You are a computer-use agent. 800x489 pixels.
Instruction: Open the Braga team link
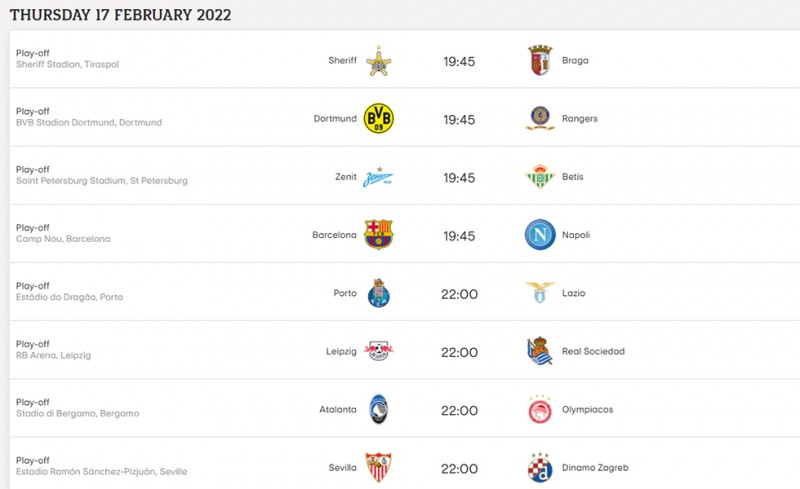[575, 60]
